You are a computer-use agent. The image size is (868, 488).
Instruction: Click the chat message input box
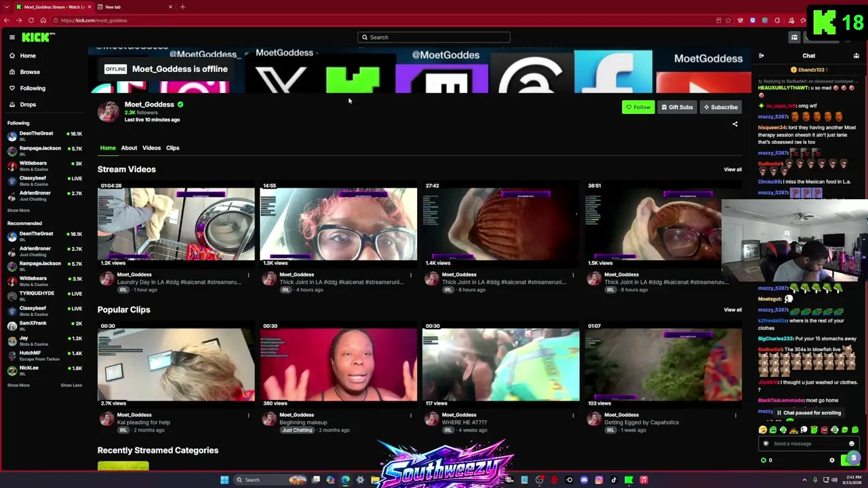[x=807, y=444]
